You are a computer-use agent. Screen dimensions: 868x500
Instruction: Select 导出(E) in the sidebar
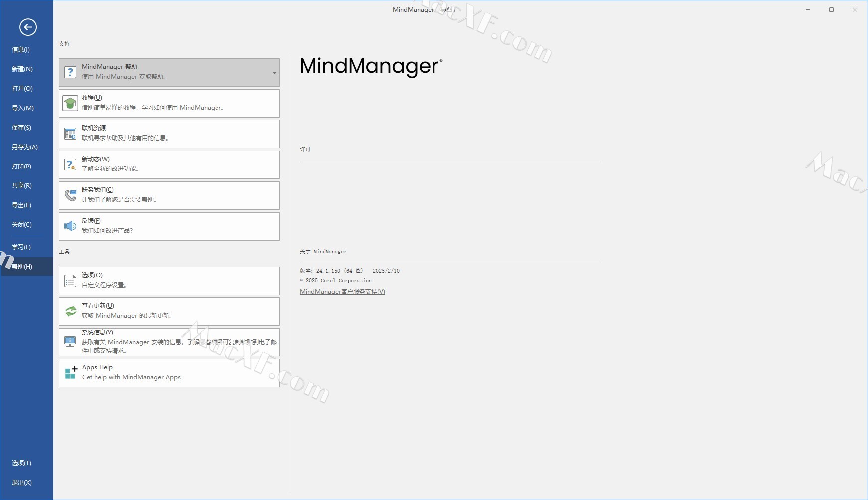click(x=26, y=205)
